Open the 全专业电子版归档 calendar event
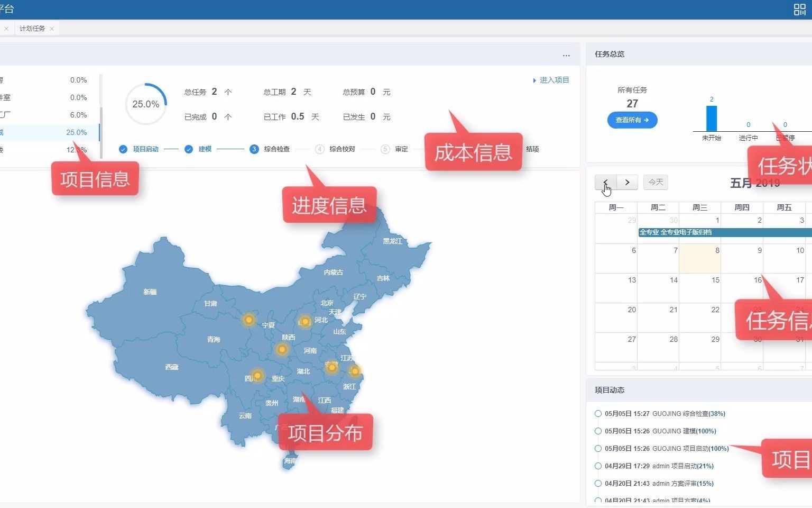Viewport: 812px width, 508px height. point(725,232)
